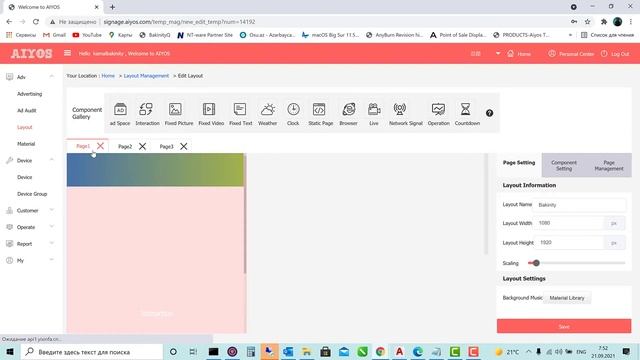Add the Operation component
This screenshot has height=360, width=640.
click(x=438, y=114)
